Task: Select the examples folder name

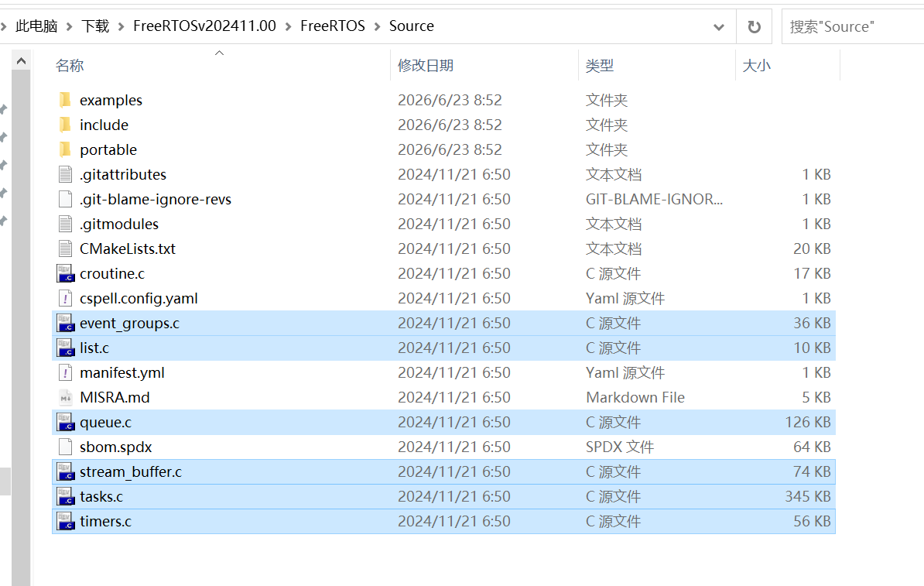Action: 111,100
